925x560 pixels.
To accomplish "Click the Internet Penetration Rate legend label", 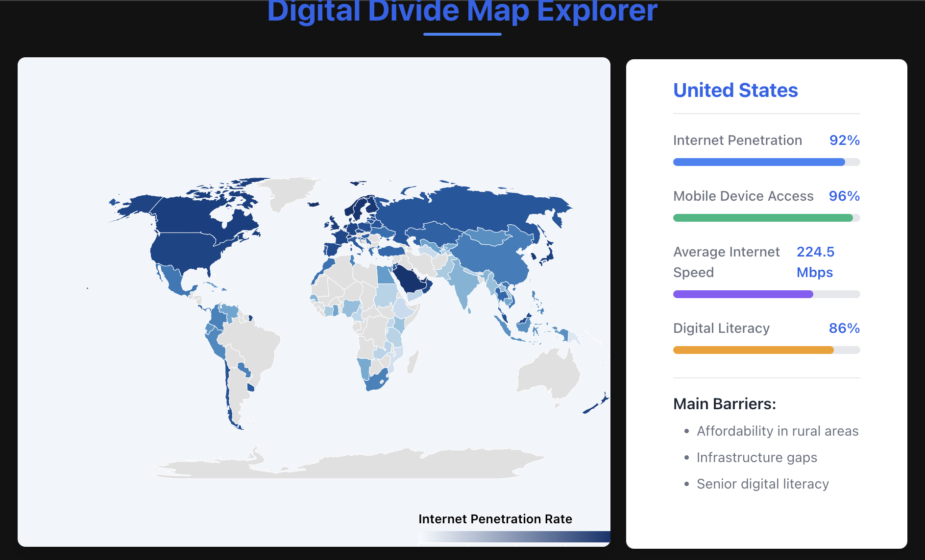I will [495, 519].
